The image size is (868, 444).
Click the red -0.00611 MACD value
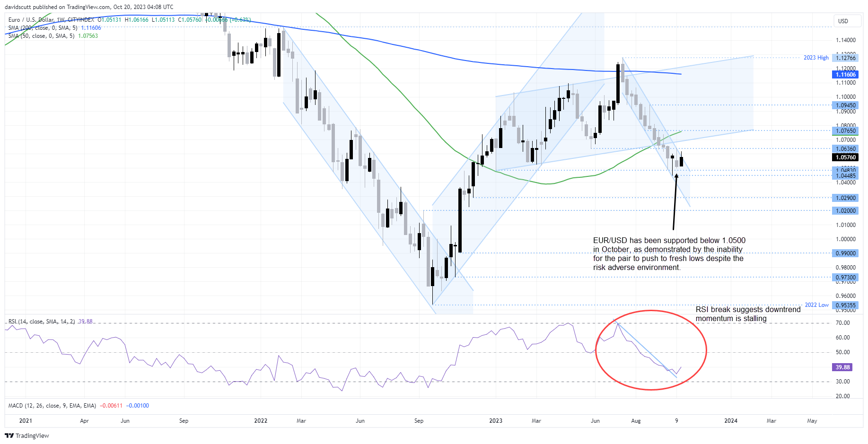coord(111,406)
